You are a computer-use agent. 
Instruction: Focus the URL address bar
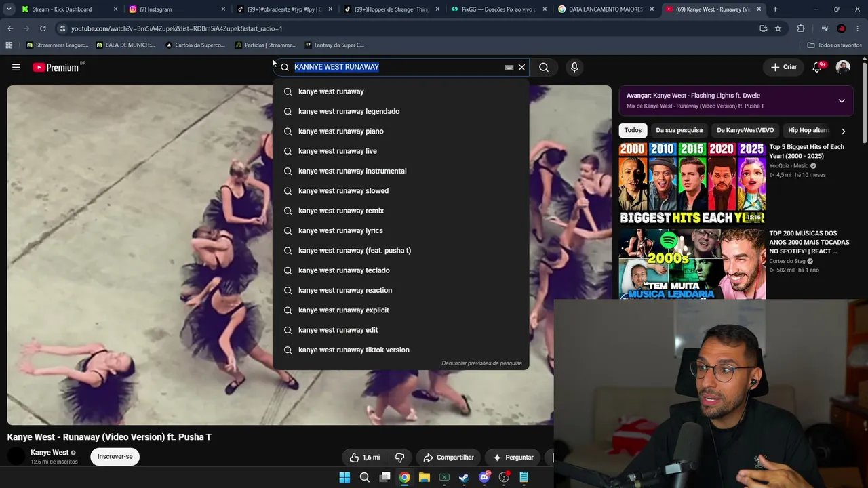tap(407, 28)
